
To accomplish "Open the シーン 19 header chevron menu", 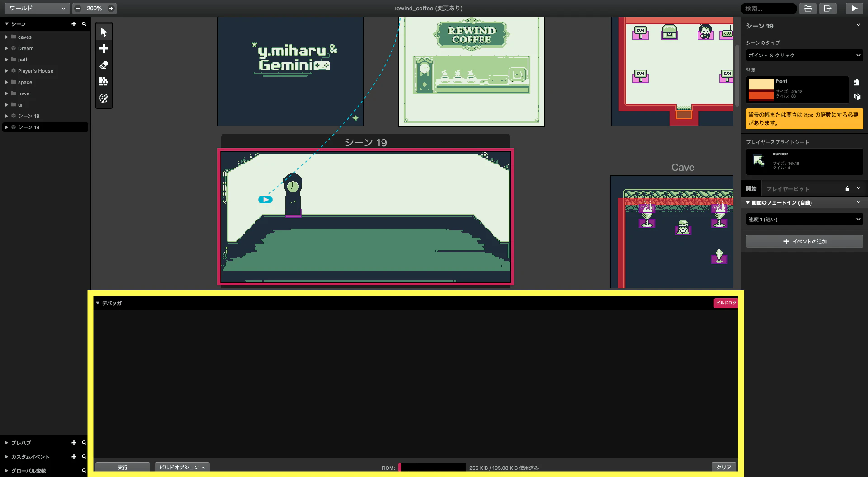I will coord(858,25).
